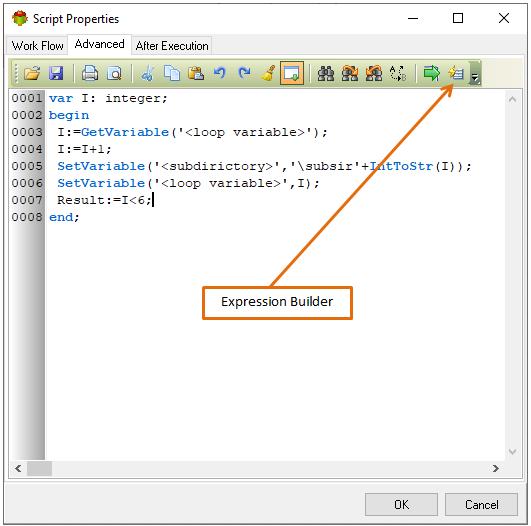
Task: Switch to the Work Flow tab
Action: 37,46
